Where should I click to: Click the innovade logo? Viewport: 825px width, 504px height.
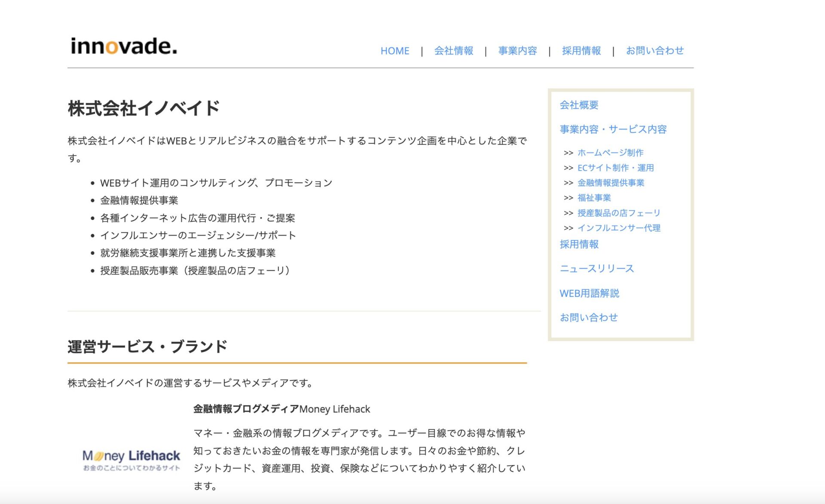click(124, 46)
